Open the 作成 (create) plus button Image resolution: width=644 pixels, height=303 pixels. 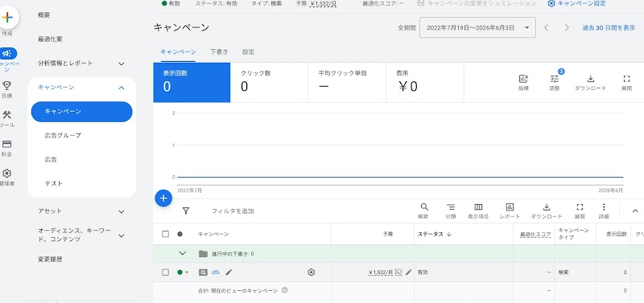coord(7,18)
